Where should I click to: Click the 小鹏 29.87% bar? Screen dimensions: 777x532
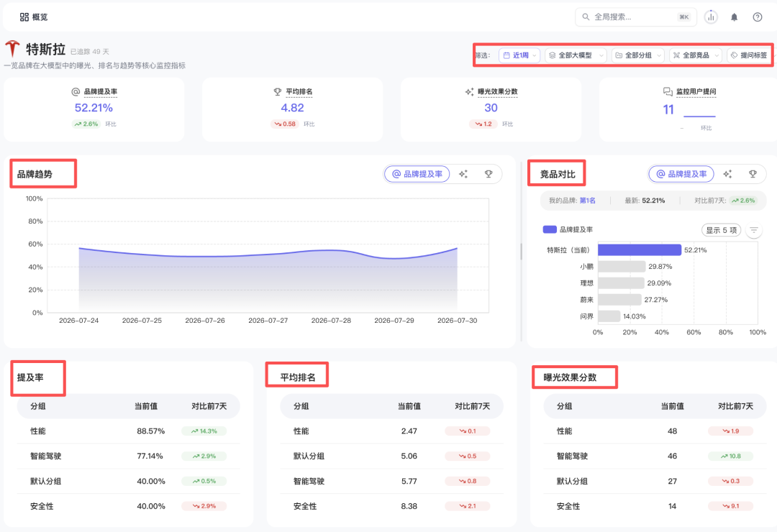coord(622,267)
